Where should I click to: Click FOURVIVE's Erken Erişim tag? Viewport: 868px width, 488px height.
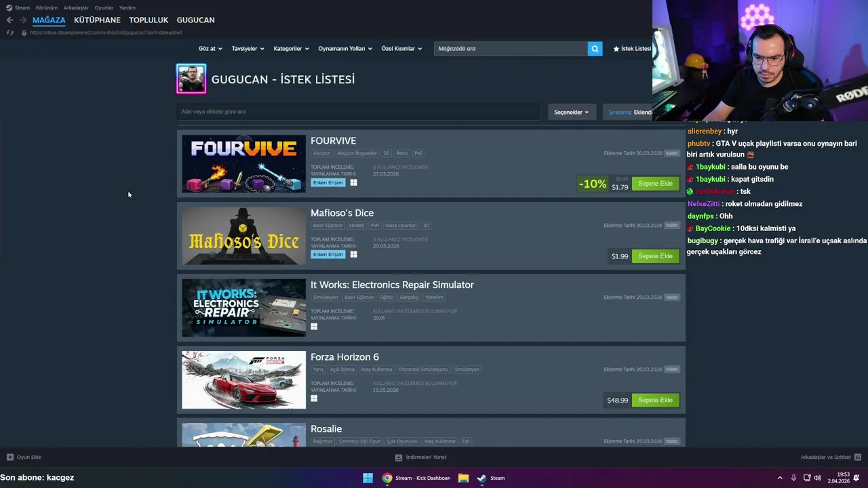tap(328, 182)
